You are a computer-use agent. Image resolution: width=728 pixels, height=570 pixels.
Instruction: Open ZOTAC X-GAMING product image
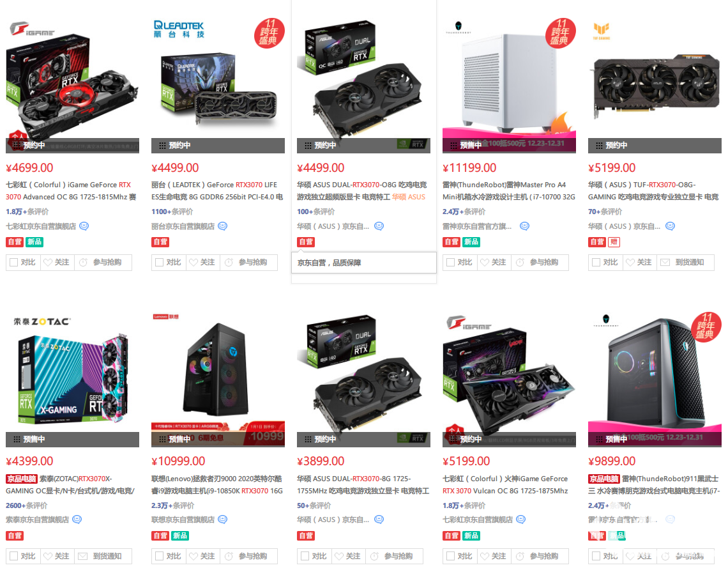(x=72, y=373)
